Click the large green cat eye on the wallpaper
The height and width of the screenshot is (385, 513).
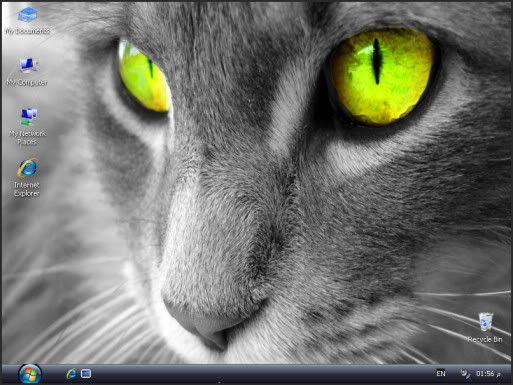coord(383,76)
